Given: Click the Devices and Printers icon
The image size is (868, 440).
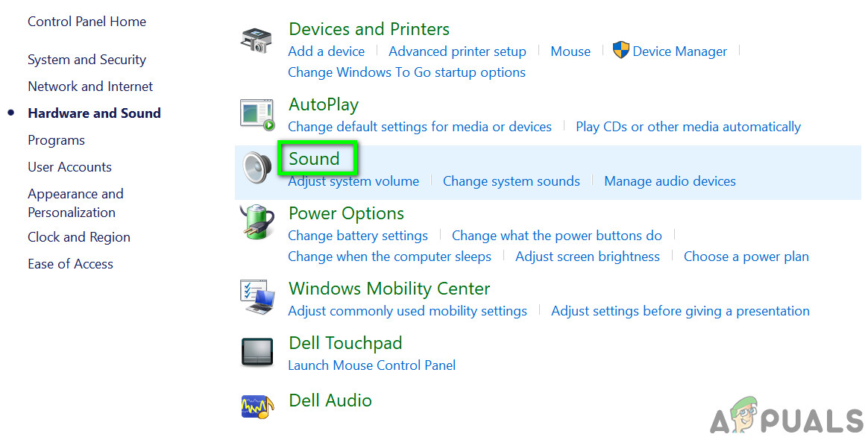Looking at the screenshot, I should pos(257,40).
